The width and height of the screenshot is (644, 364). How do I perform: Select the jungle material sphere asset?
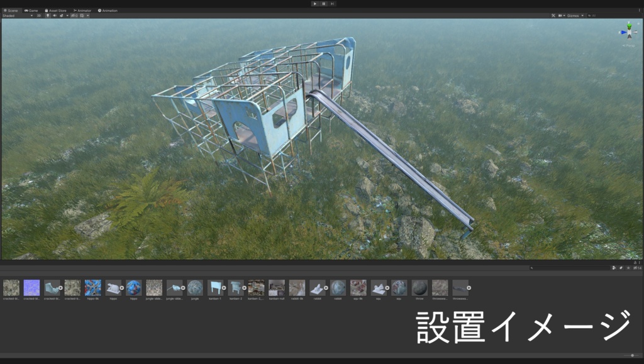click(195, 288)
